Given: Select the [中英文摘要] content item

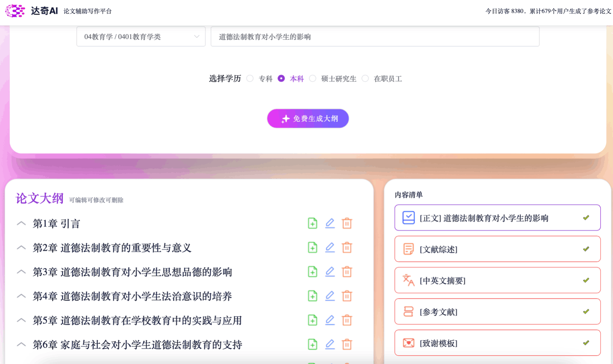Looking at the screenshot, I should [497, 281].
